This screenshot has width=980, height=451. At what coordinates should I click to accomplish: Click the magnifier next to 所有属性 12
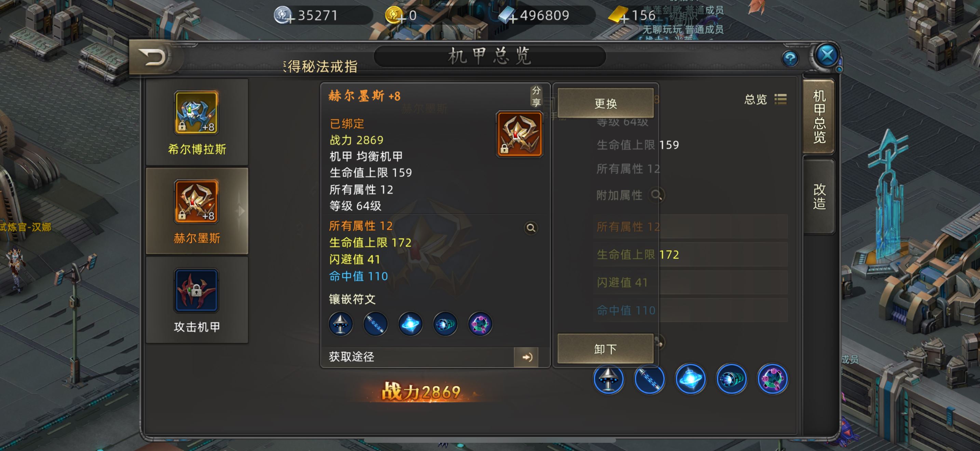point(531,228)
